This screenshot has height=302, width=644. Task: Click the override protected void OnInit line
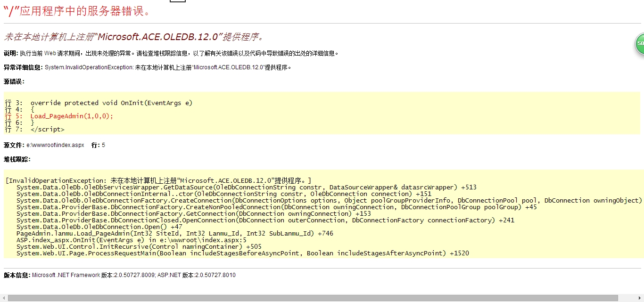click(x=111, y=103)
